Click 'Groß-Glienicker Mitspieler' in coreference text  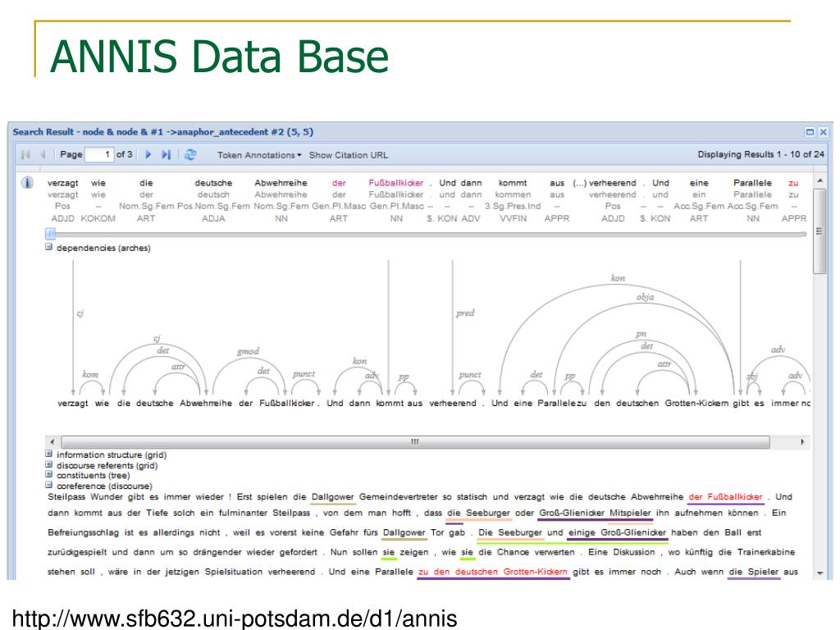click(x=595, y=513)
